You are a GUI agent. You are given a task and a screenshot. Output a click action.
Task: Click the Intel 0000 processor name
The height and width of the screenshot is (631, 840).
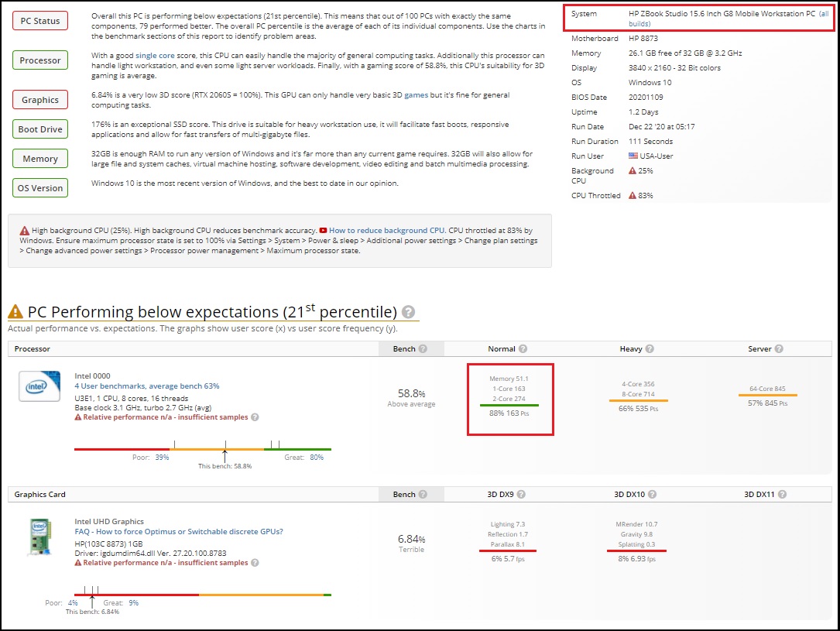point(92,376)
